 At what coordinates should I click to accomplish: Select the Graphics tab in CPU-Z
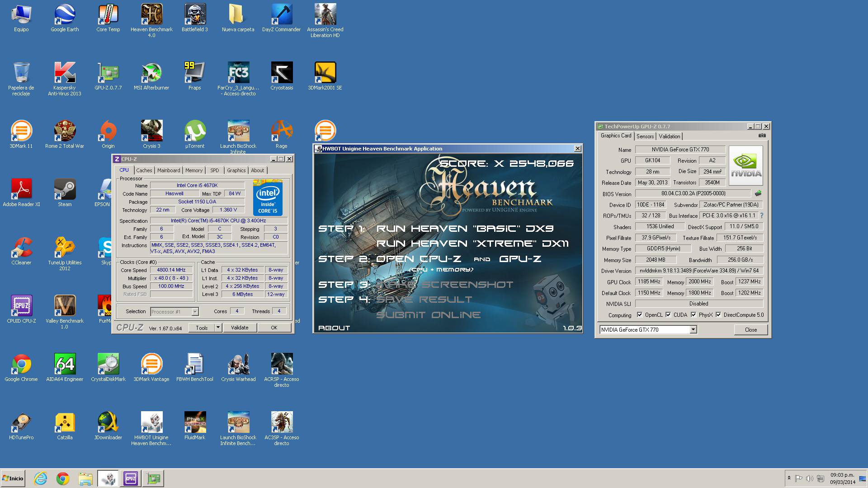tap(236, 170)
